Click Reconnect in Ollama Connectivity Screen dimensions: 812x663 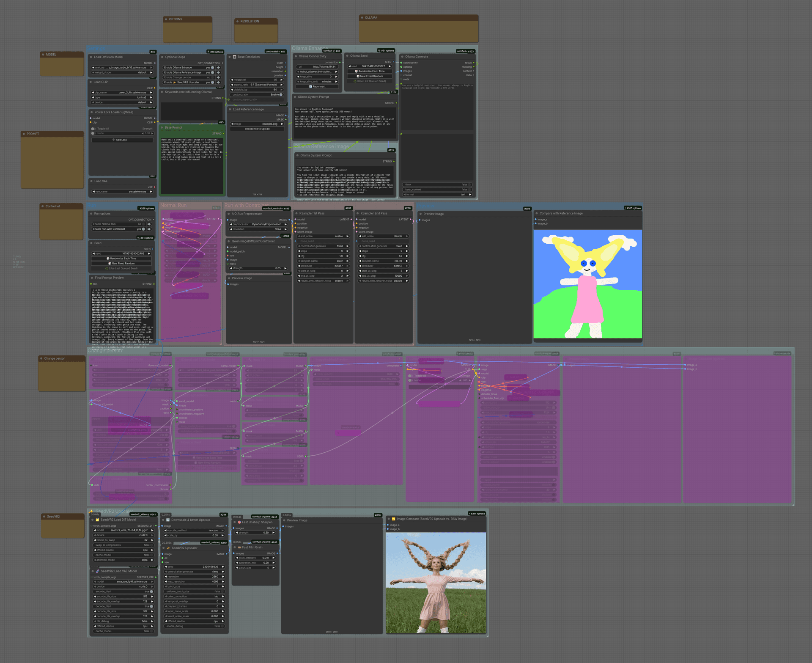pos(317,86)
